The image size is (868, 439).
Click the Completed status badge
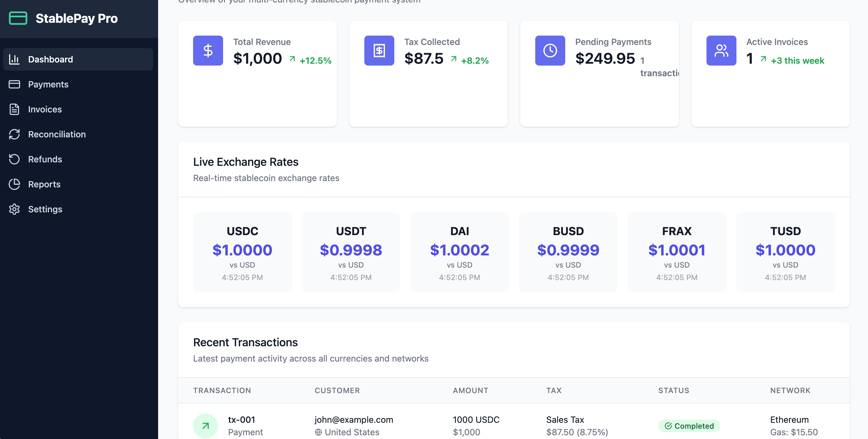click(x=689, y=426)
